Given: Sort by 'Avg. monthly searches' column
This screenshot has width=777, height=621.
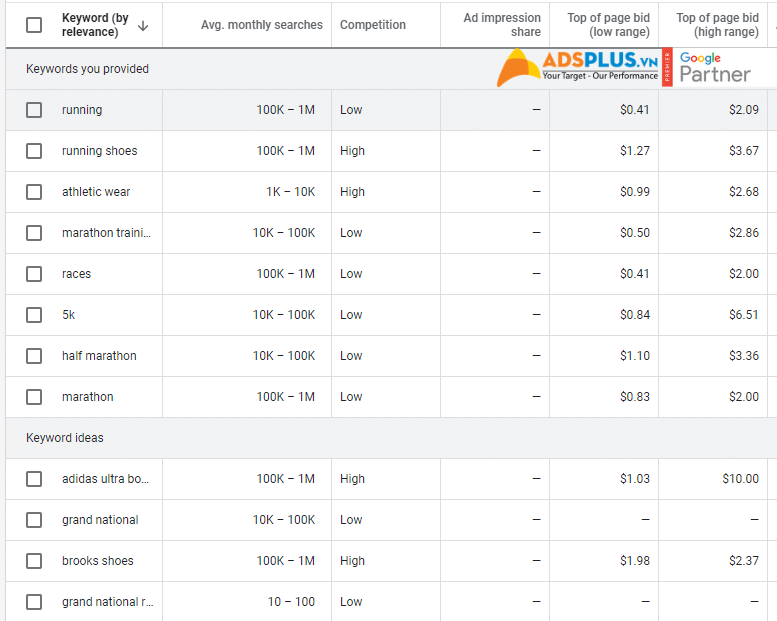Looking at the screenshot, I should pyautogui.click(x=262, y=25).
